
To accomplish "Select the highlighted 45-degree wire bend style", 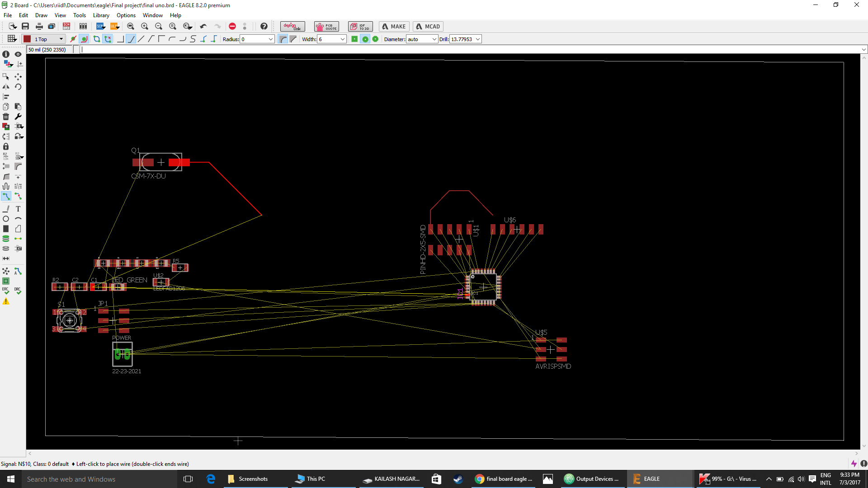I will pyautogui.click(x=131, y=39).
